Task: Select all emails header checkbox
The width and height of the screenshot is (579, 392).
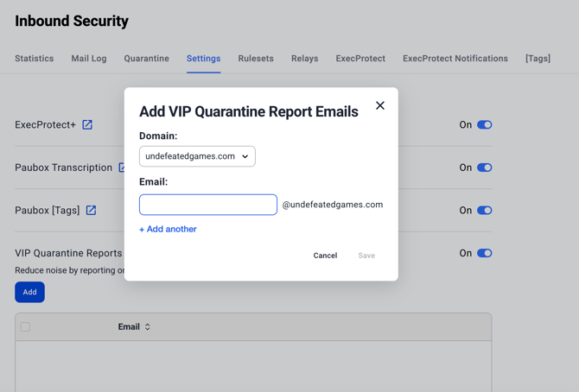Action: point(25,327)
